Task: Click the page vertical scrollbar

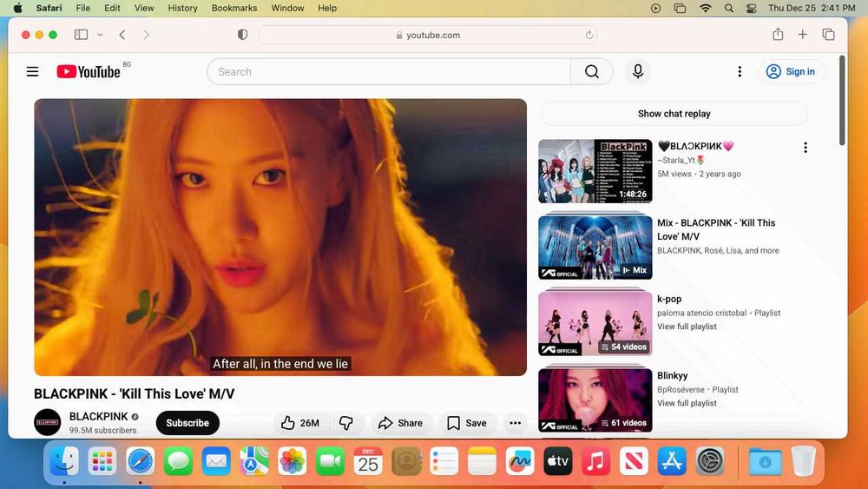Action: [843, 100]
